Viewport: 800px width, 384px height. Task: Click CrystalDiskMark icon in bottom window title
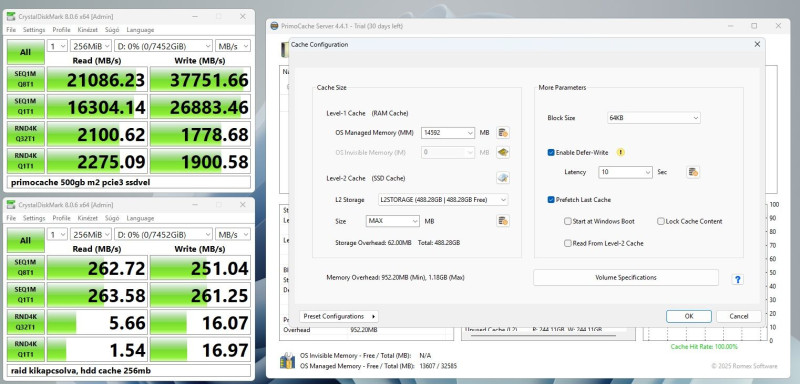pos(11,204)
